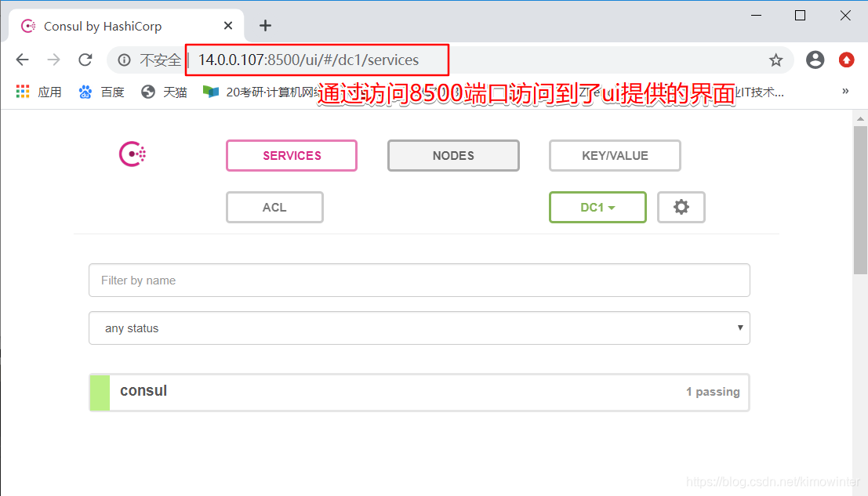The image size is (868, 496).
Task: Maximize the browser window
Action: (800, 16)
